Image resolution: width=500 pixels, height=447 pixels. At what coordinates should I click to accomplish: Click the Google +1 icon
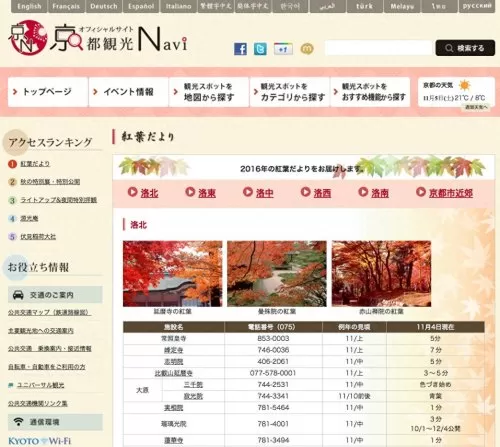coord(283,49)
